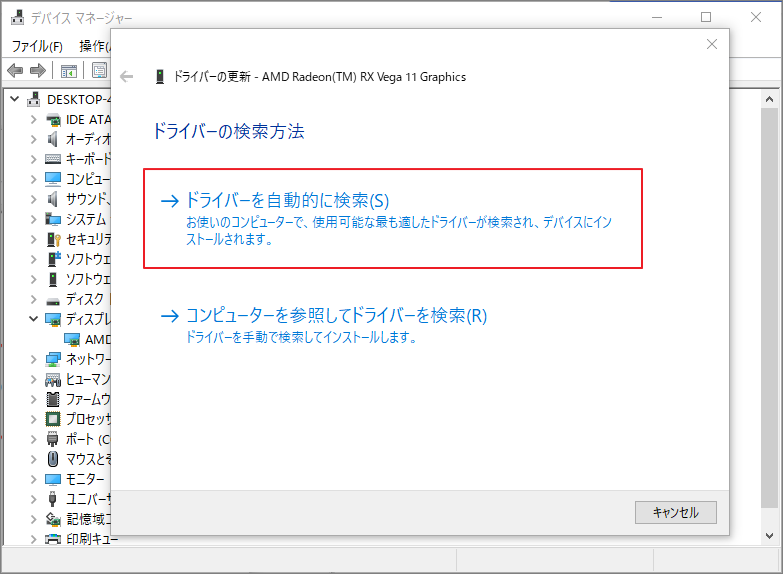Click the dialog's grey back arrow
Image resolution: width=783 pixels, height=574 pixels.
pyautogui.click(x=127, y=76)
